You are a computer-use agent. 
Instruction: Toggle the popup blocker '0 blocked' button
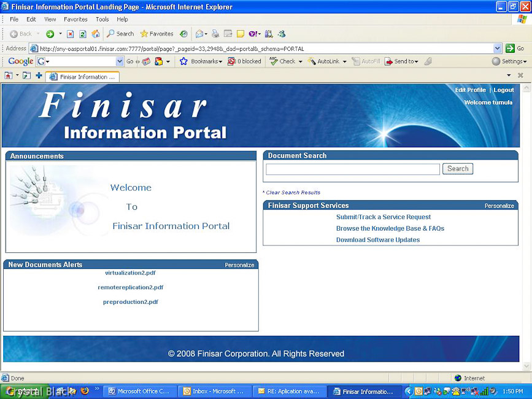pyautogui.click(x=244, y=61)
